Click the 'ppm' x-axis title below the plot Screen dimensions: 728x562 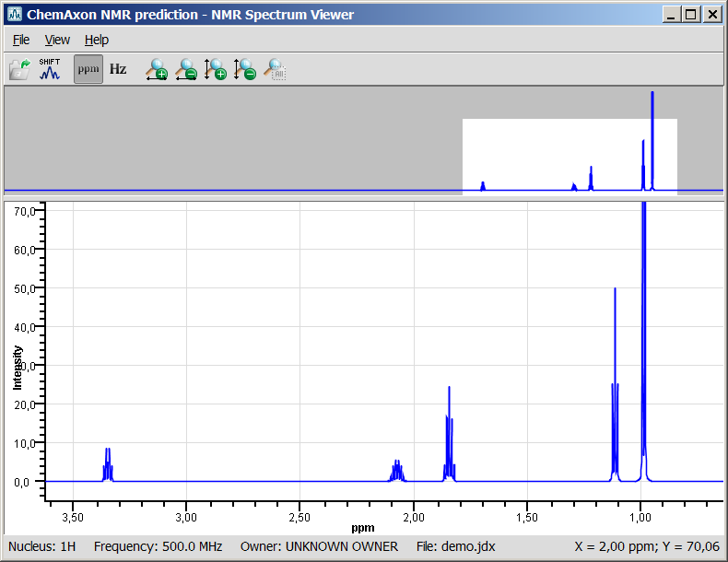362,528
